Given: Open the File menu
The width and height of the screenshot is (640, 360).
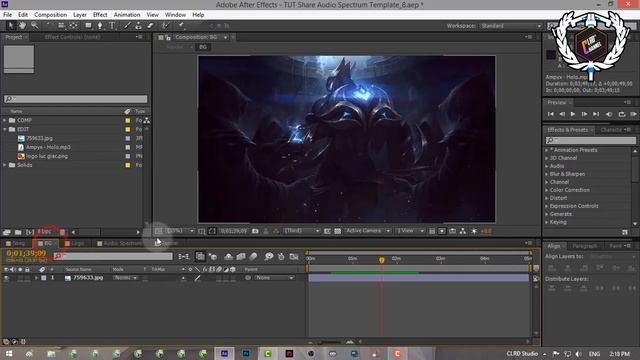Looking at the screenshot, I should [7, 15].
